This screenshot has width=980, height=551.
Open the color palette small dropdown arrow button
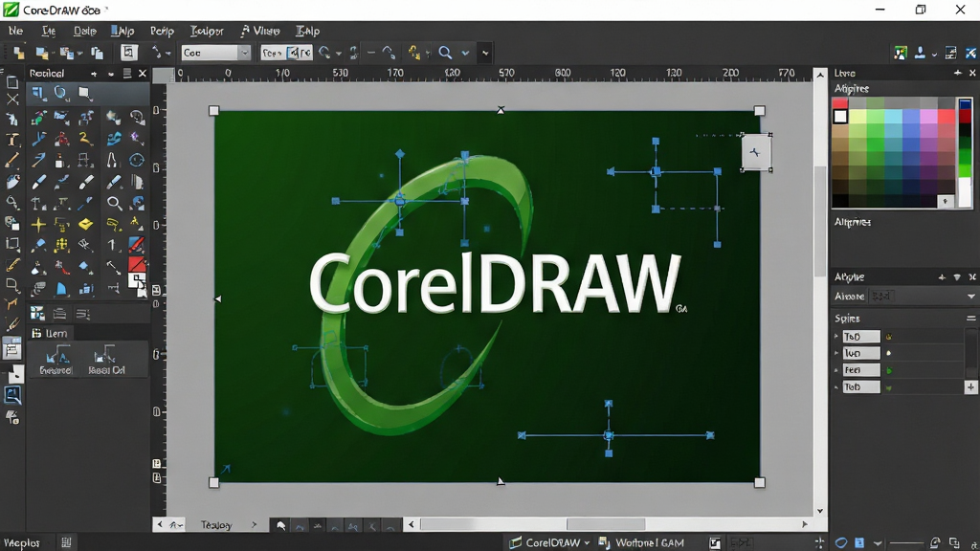[945, 201]
